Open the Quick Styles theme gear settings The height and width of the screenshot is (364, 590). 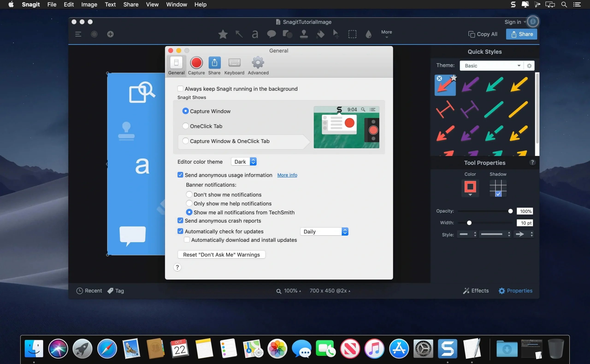529,66
